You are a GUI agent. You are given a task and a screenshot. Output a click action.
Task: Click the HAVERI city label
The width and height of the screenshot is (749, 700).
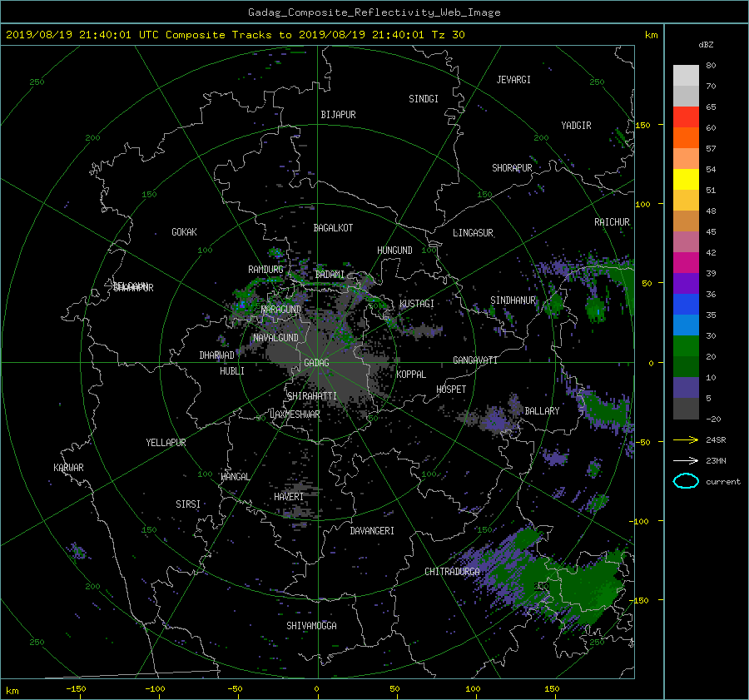289,497
